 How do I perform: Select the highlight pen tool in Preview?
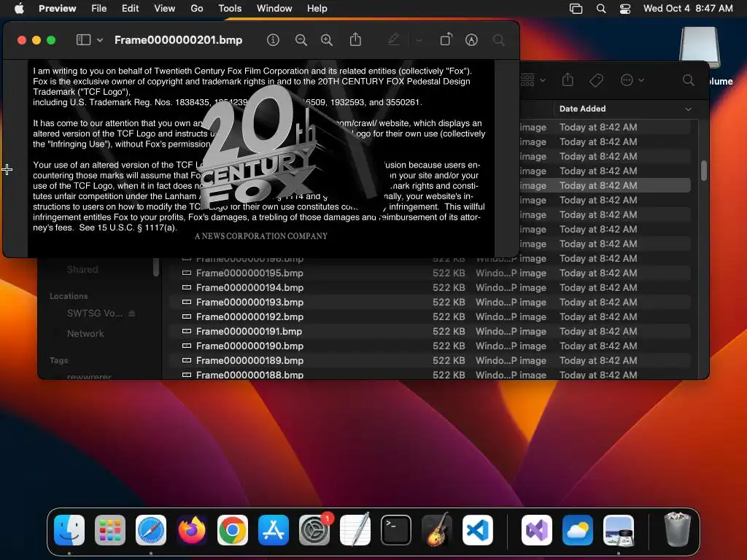click(393, 39)
